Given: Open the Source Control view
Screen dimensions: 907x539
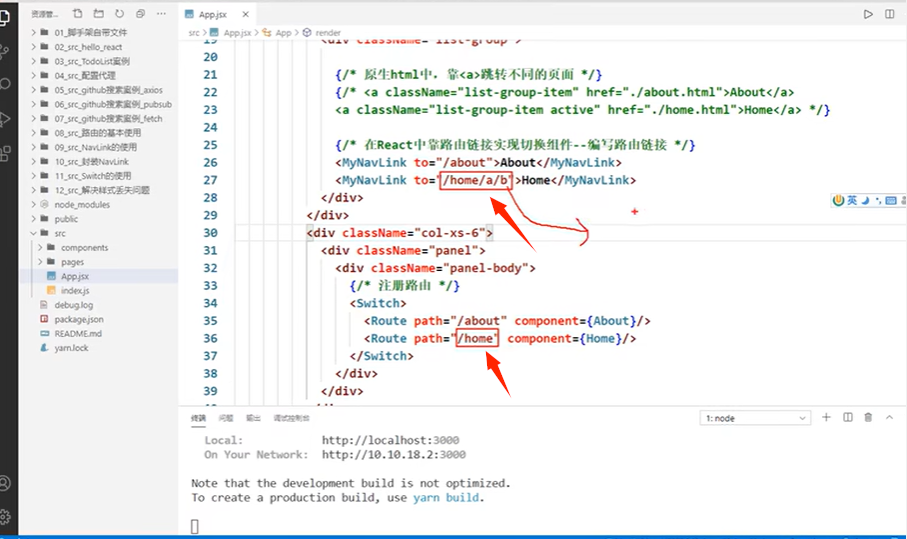Looking at the screenshot, I should click(5, 52).
